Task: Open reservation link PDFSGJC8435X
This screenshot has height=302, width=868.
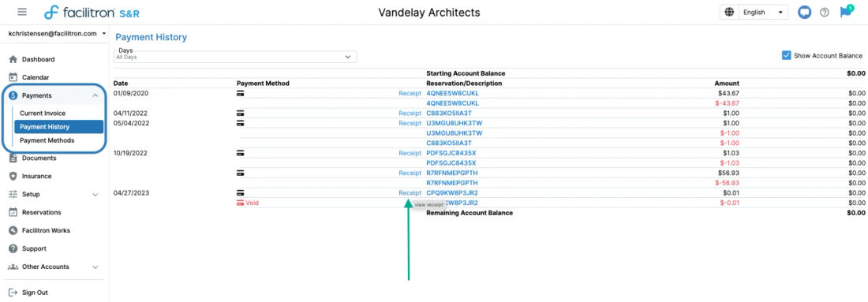Action: click(451, 153)
